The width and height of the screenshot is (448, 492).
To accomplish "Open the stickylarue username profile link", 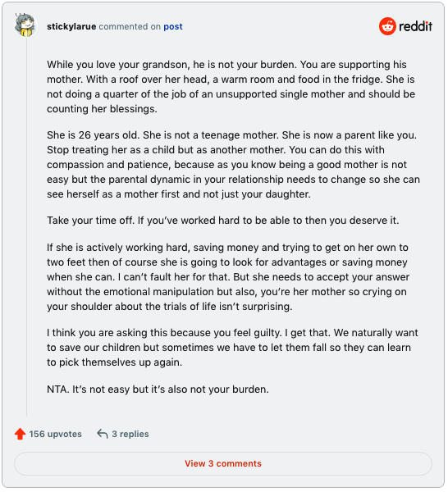I will click(71, 27).
